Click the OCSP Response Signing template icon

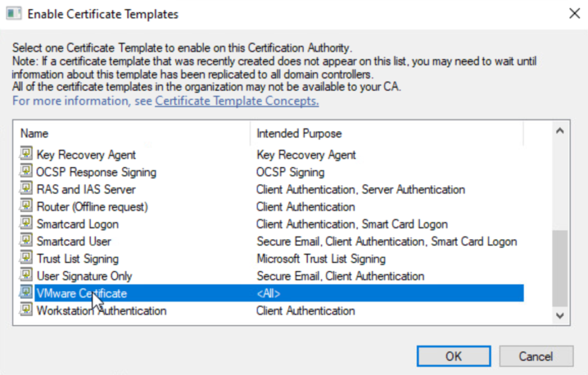[26, 171]
